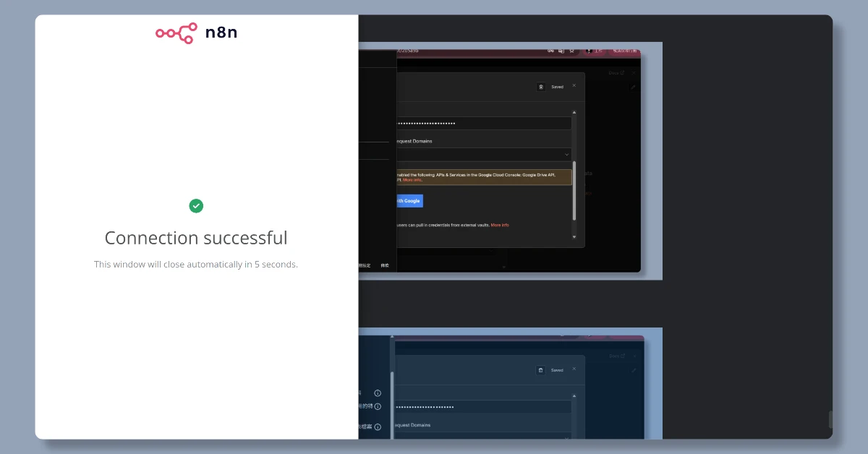Click the blue Sign in with Google button
The height and width of the screenshot is (454, 868).
(409, 201)
